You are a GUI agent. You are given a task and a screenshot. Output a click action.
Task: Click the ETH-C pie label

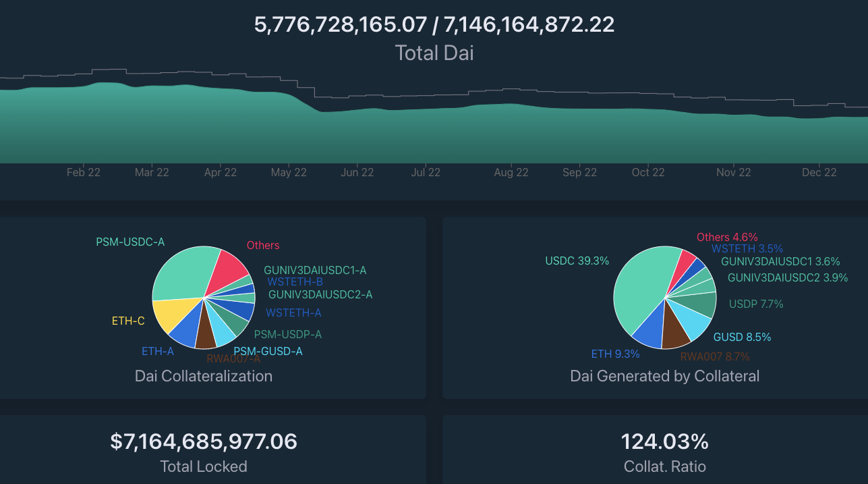128,321
